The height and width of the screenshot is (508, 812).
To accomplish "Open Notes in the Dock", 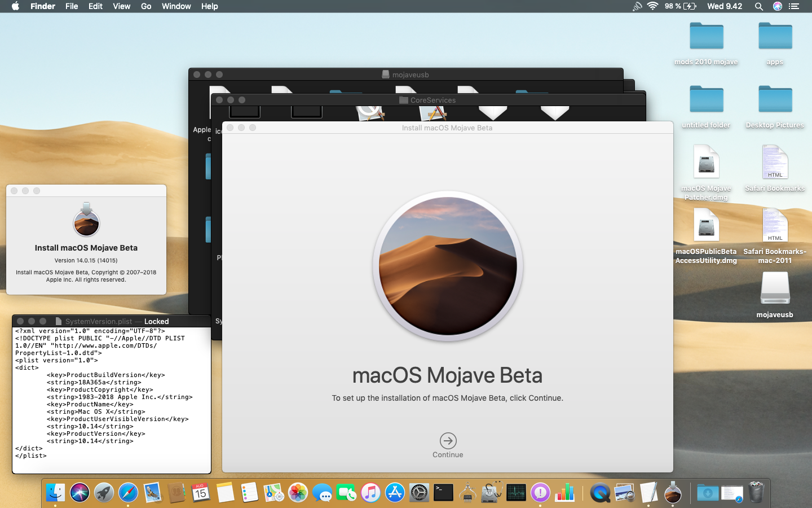I will pos(225,492).
